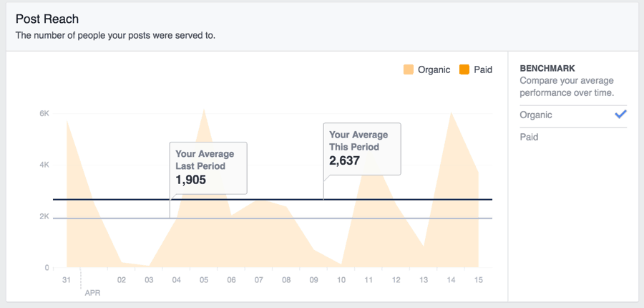Select the Organic benchmark option

pyautogui.click(x=537, y=115)
